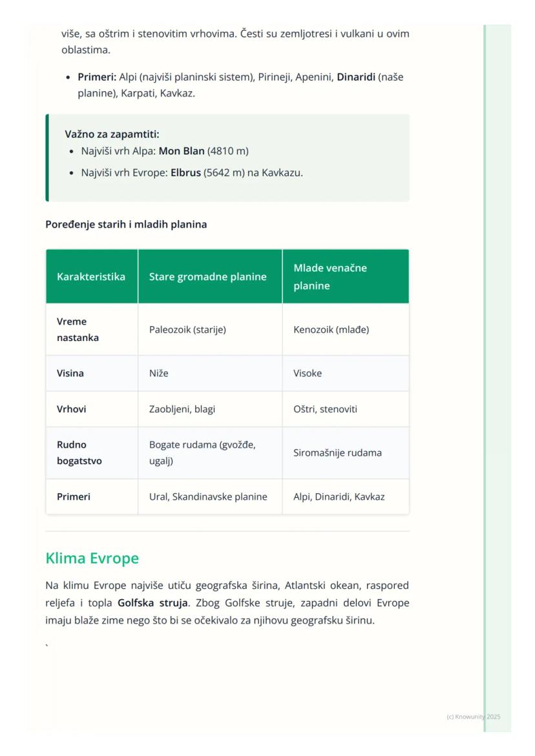Click the 'Karakteristika' table header
535x756 pixels.
(x=91, y=276)
